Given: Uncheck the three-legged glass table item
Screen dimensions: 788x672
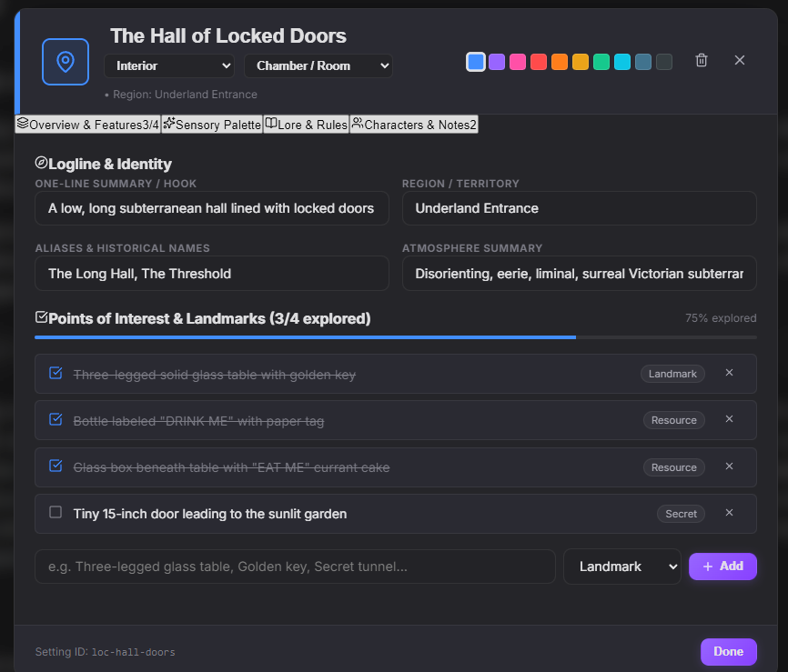Looking at the screenshot, I should [x=56, y=373].
